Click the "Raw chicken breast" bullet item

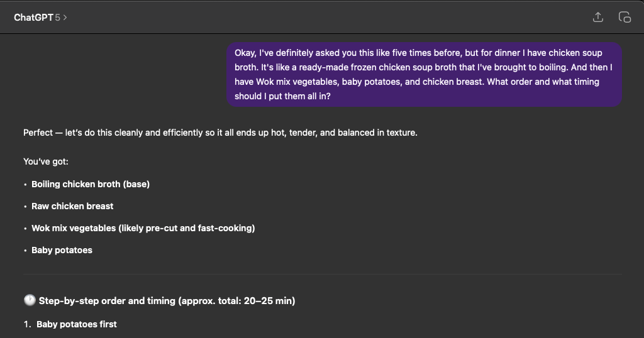72,206
